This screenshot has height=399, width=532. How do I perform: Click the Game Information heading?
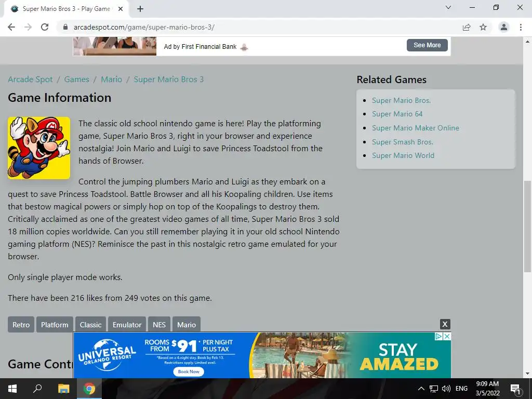click(59, 98)
